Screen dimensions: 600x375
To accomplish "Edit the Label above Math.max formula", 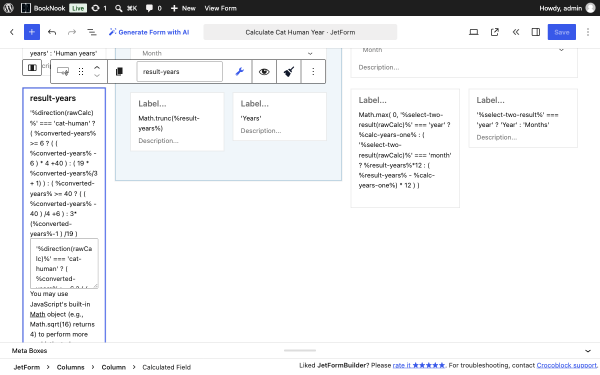I will tap(372, 100).
